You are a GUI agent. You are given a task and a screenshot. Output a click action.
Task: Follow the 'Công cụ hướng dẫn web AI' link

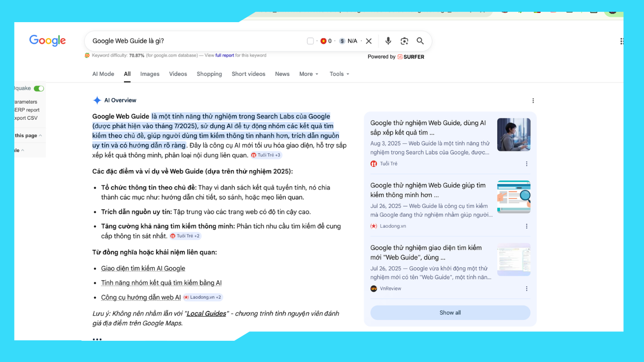tap(141, 297)
